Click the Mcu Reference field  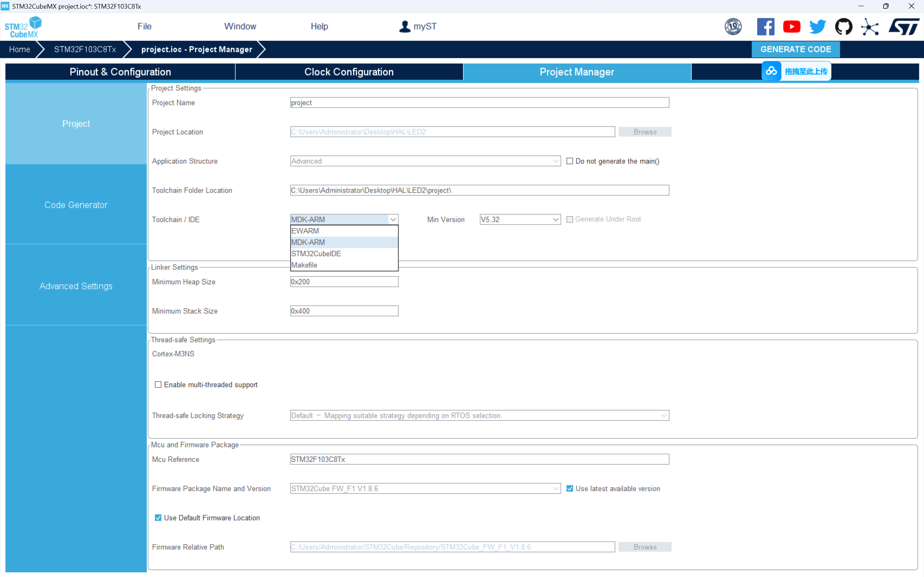pyautogui.click(x=480, y=459)
